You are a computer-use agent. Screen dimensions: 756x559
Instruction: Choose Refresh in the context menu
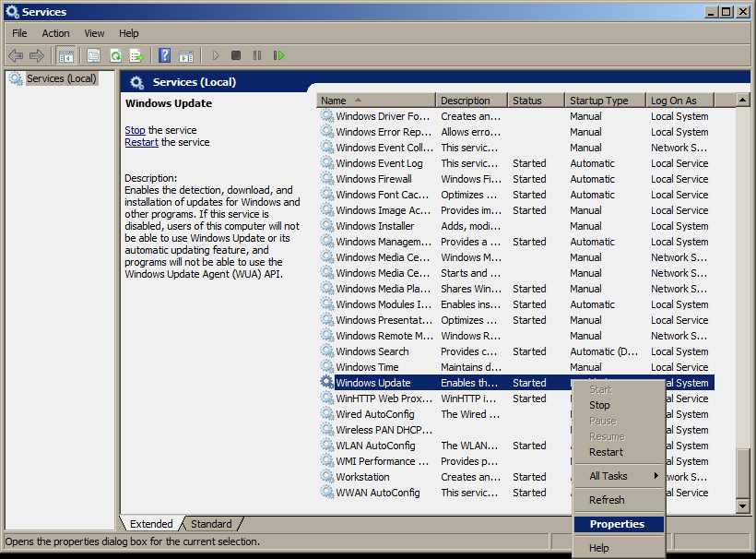click(619, 500)
